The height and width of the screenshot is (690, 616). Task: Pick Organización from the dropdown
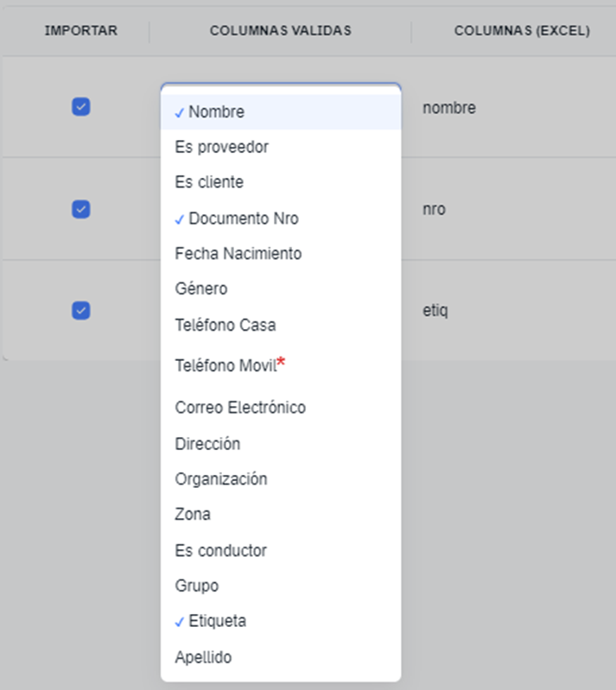pyautogui.click(x=220, y=479)
